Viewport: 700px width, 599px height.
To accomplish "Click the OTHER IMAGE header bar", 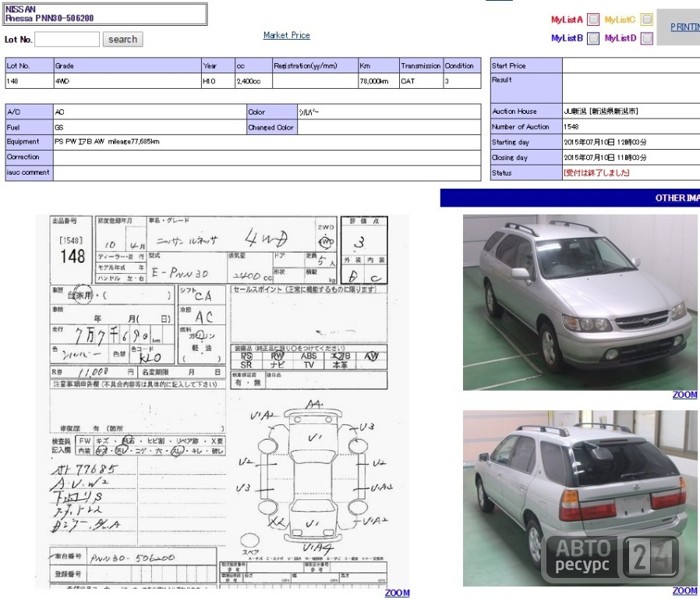I will (x=570, y=198).
